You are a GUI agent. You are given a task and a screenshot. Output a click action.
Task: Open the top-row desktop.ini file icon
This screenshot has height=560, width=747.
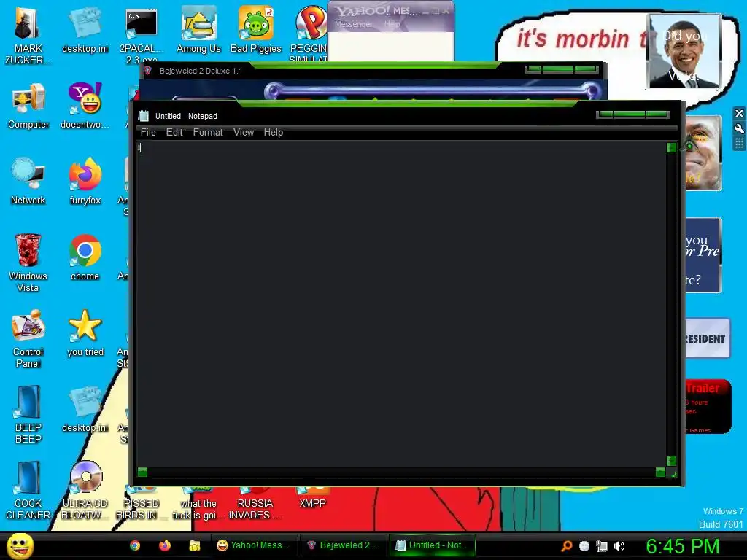(x=85, y=31)
